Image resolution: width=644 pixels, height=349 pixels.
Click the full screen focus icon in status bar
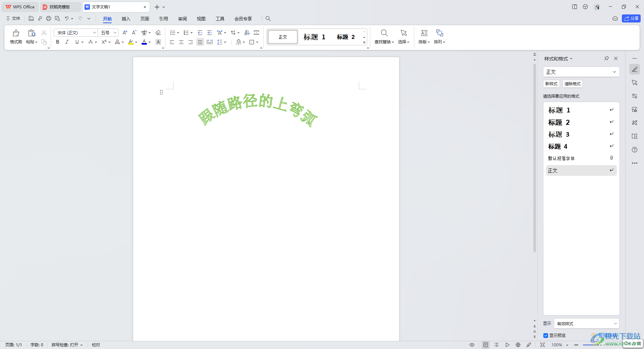[x=542, y=345]
